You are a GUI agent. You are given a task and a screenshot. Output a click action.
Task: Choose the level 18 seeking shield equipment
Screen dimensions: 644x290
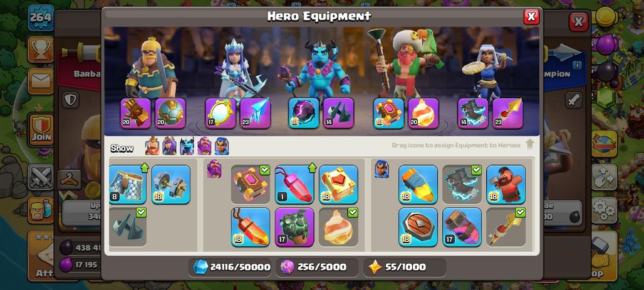pyautogui.click(x=418, y=227)
